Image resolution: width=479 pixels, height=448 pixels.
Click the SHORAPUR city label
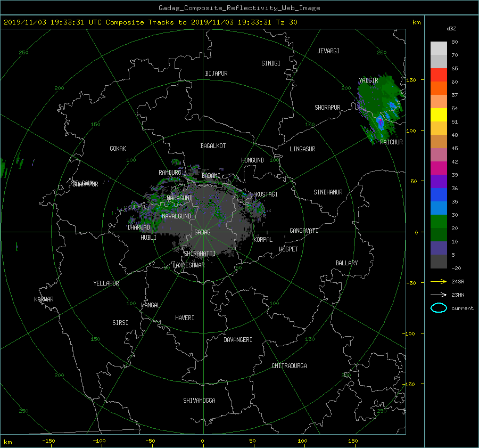tap(327, 108)
